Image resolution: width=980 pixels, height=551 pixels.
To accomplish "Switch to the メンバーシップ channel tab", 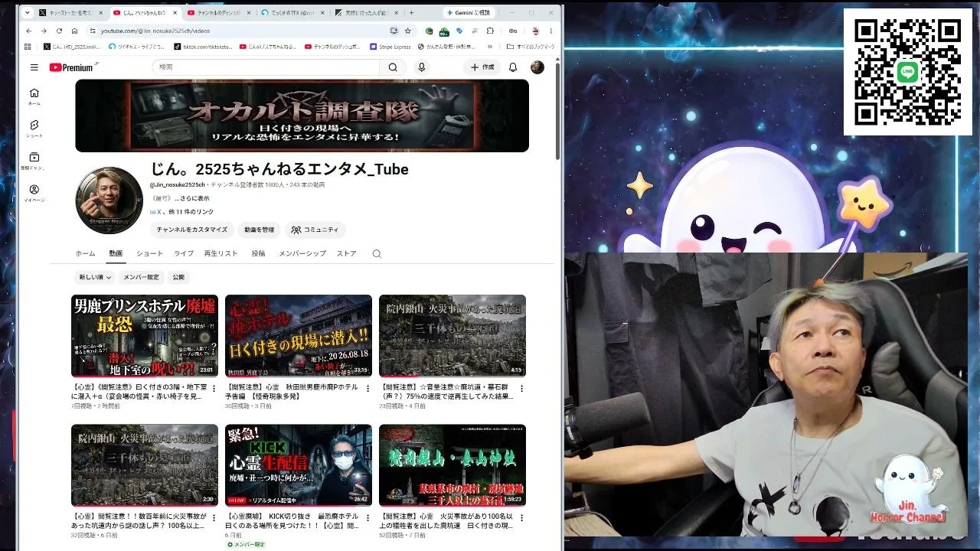I will click(x=302, y=253).
